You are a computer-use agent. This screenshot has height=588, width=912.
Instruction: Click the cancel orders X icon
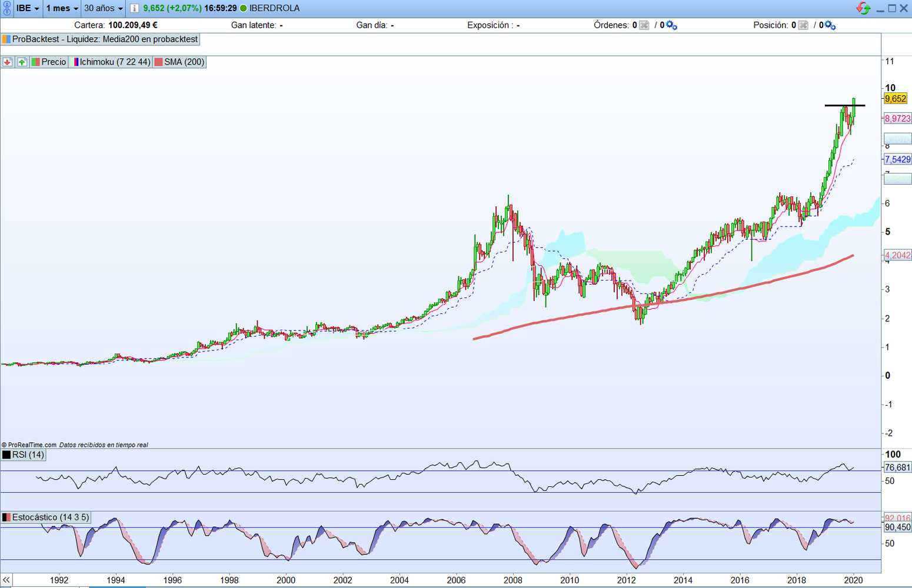(644, 25)
